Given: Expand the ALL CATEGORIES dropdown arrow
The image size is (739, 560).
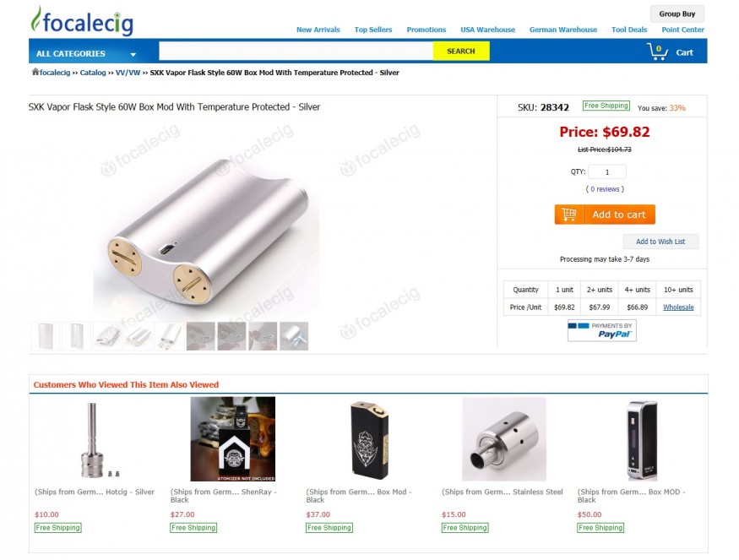Looking at the screenshot, I should [133, 55].
